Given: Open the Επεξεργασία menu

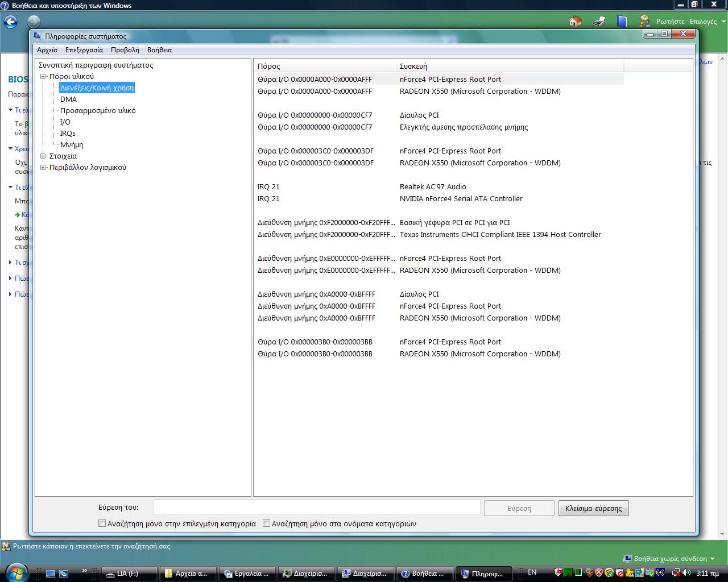Looking at the screenshot, I should click(x=84, y=50).
